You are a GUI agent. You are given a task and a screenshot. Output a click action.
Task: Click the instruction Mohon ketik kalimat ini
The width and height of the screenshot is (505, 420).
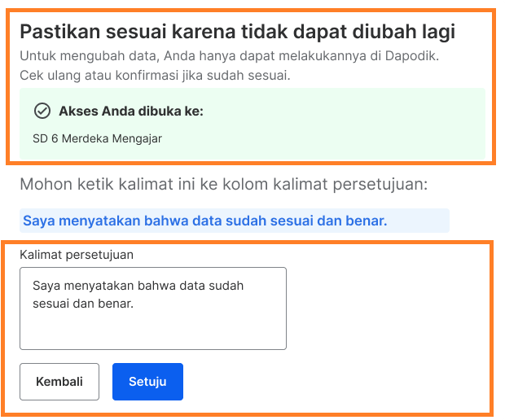(223, 185)
